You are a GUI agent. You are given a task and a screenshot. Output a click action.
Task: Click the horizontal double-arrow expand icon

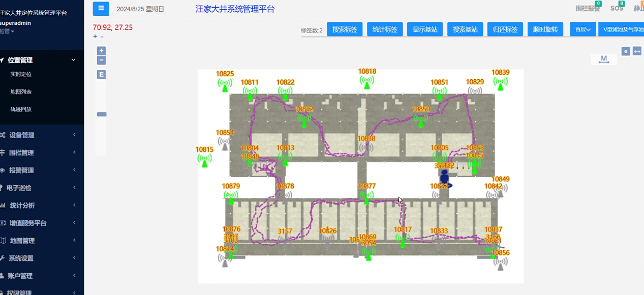point(637,51)
